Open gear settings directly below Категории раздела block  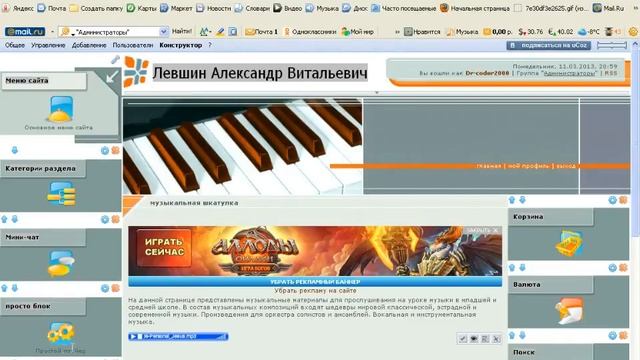tap(105, 220)
